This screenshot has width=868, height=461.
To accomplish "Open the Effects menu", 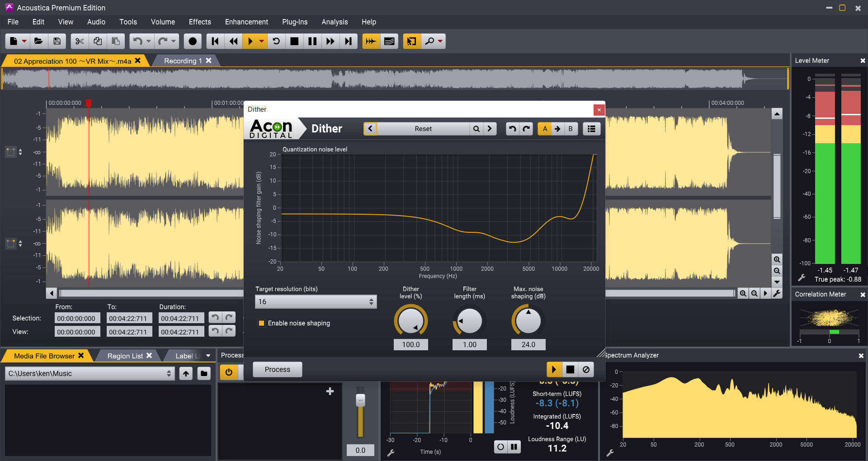I will (200, 22).
